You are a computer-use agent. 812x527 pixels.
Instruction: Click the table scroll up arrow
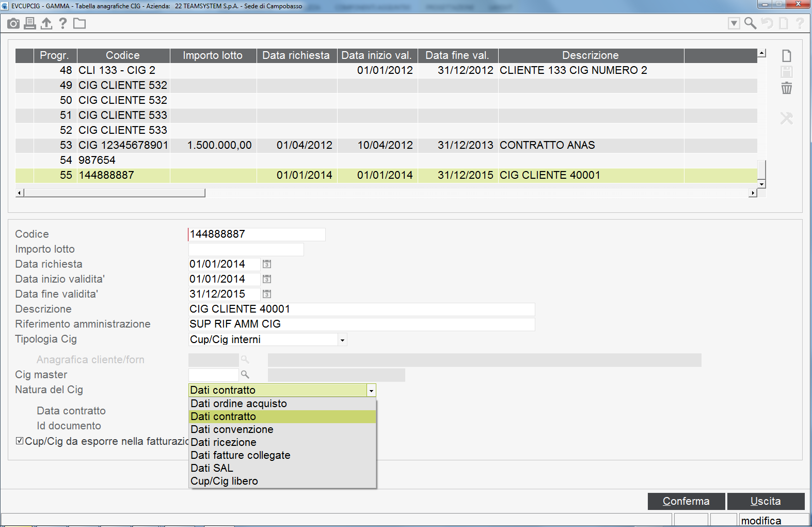[761, 53]
